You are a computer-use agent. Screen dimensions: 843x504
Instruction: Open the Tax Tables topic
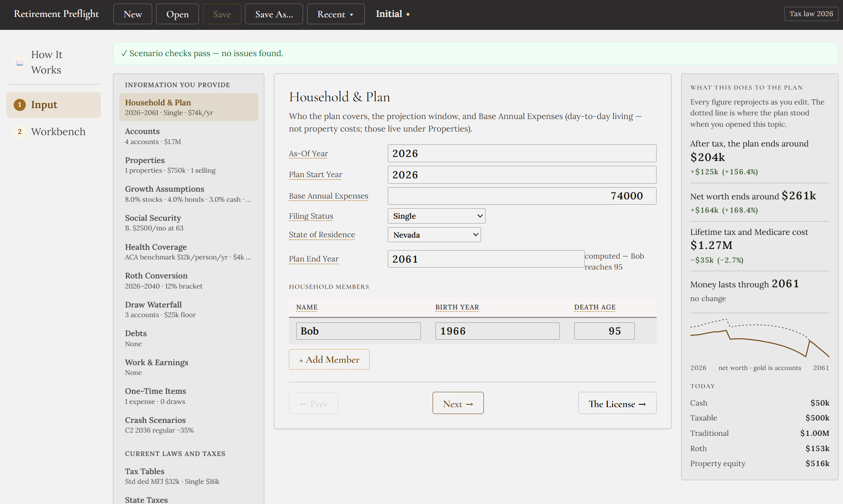pos(188,476)
